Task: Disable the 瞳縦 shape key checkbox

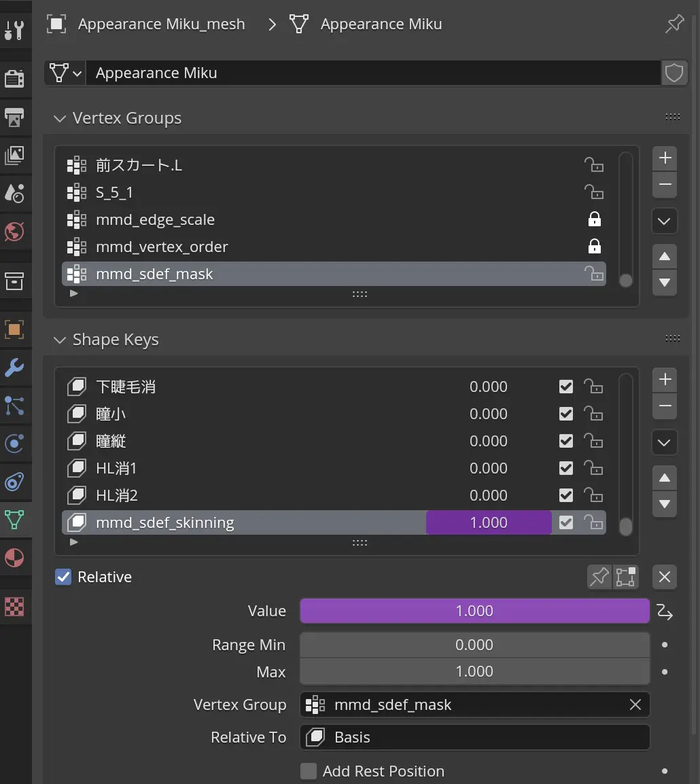Action: pos(566,441)
